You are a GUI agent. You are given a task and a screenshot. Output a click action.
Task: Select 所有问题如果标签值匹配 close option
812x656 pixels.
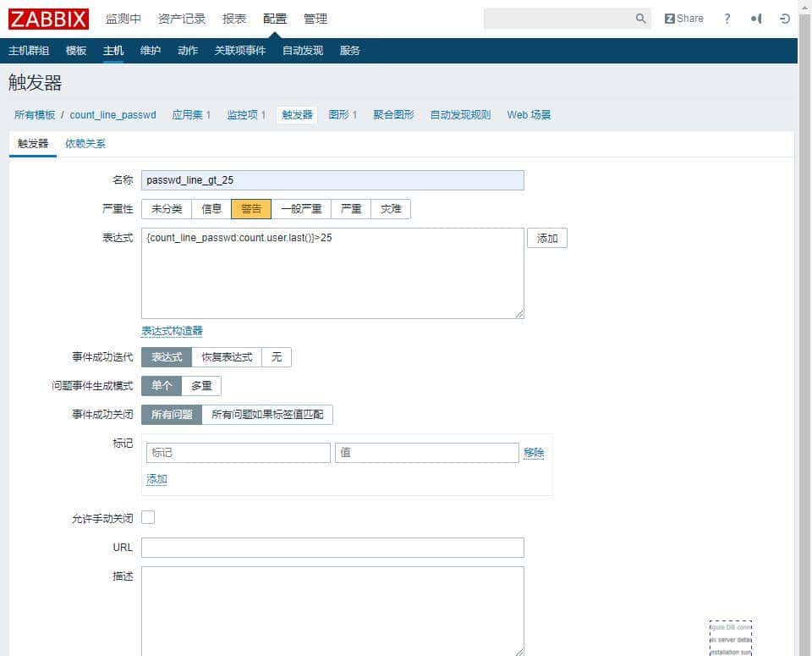269,415
